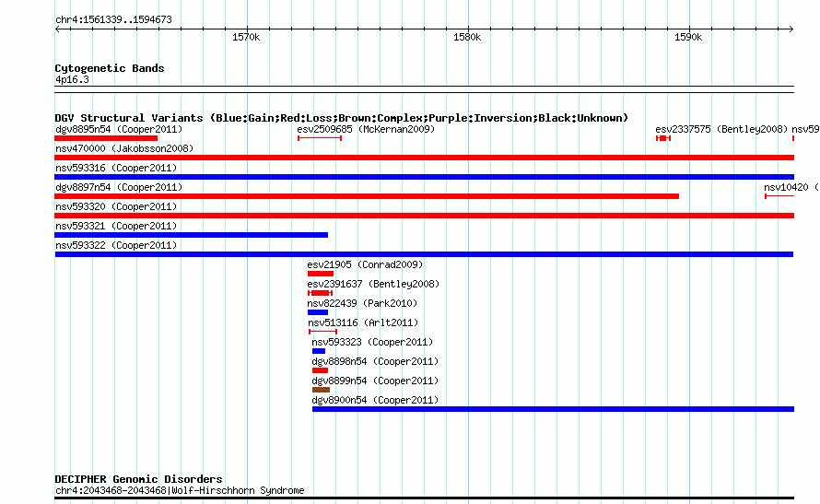This screenshot has height=504, width=820.
Task: Open the dgv8895n54 (Cooper2011) variant label
Action: (x=119, y=129)
